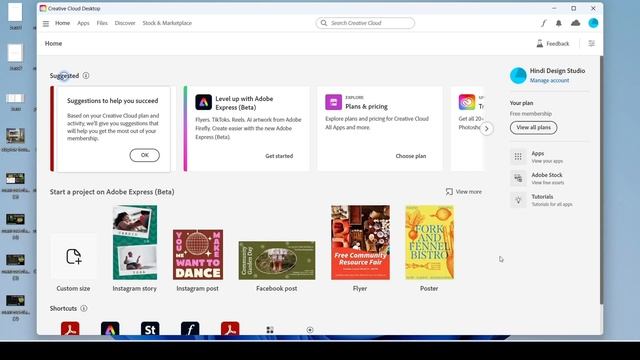The height and width of the screenshot is (360, 640).
Task: Click 'Start a project on Adobe Express (Beta)' heading
Action: (112, 192)
